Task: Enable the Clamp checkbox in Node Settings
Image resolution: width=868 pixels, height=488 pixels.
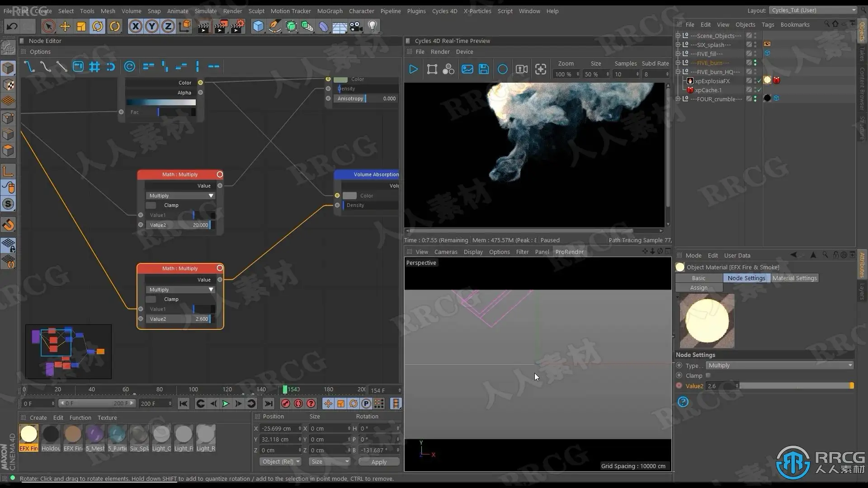Action: 708,375
